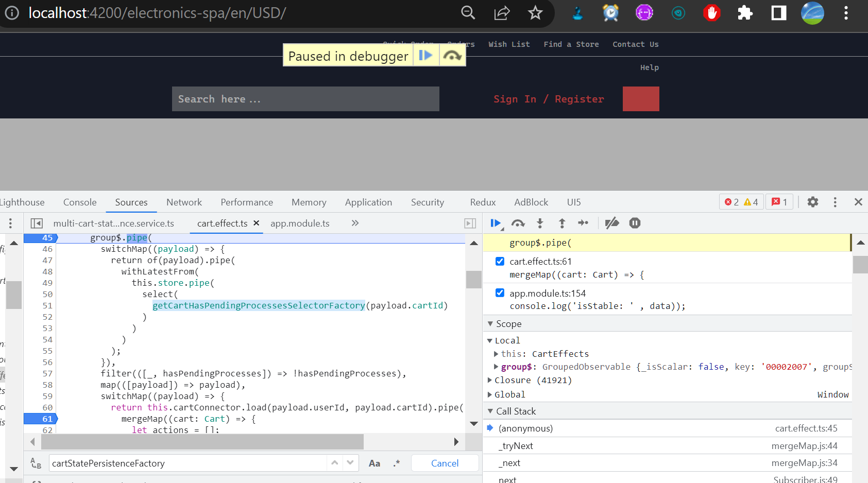868x483 pixels.
Task: Cancel the source search
Action: [x=445, y=463]
